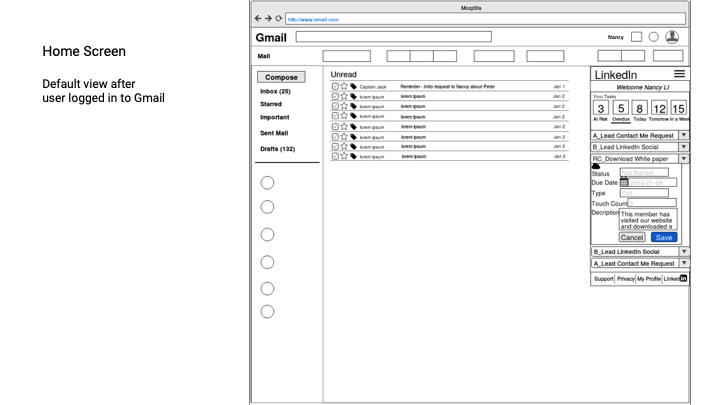Open the Due Date calendar icon
Viewport: 720px width, 405px height.
624,183
